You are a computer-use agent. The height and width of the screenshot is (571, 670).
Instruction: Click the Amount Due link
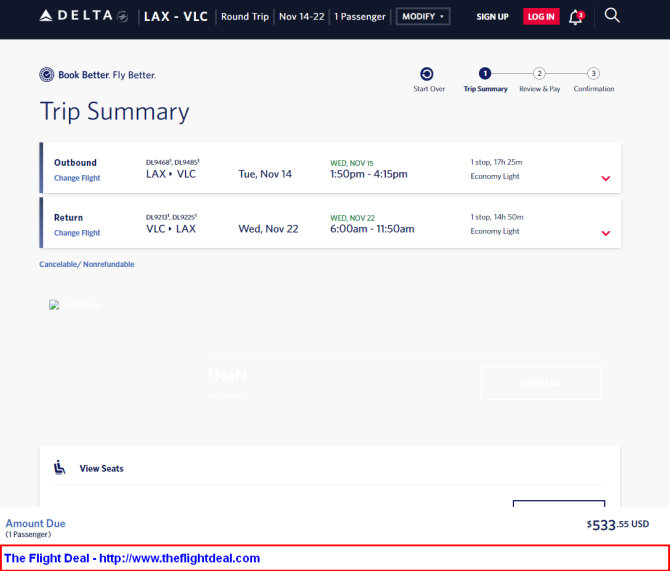point(35,523)
